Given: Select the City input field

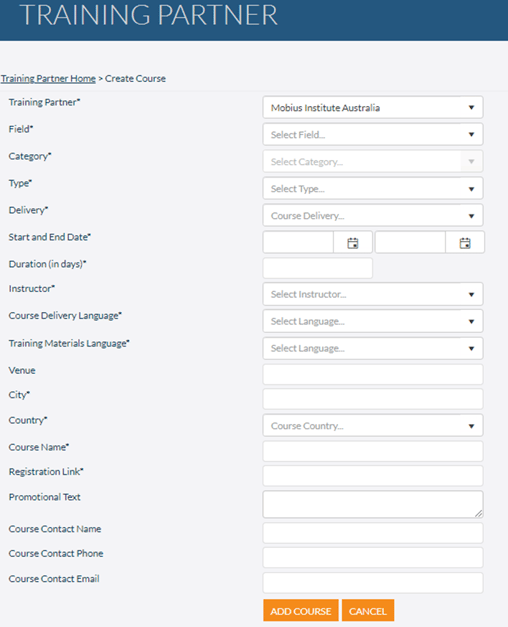Looking at the screenshot, I should [373, 399].
